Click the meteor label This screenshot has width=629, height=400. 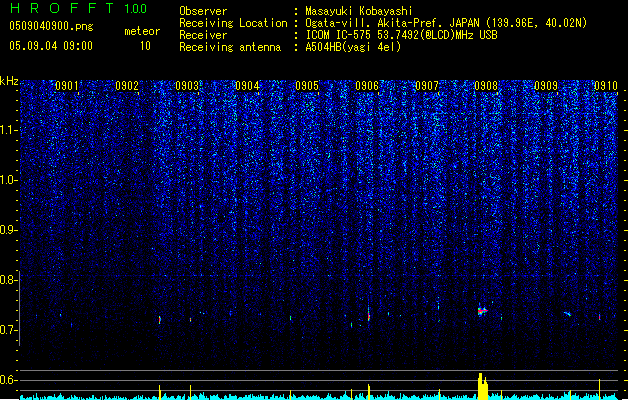(142, 31)
